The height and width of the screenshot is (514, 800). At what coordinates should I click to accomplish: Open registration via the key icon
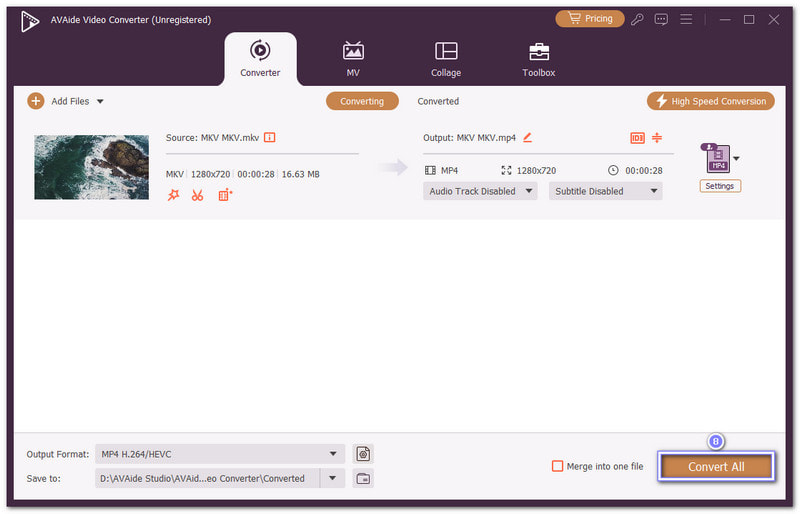click(637, 19)
